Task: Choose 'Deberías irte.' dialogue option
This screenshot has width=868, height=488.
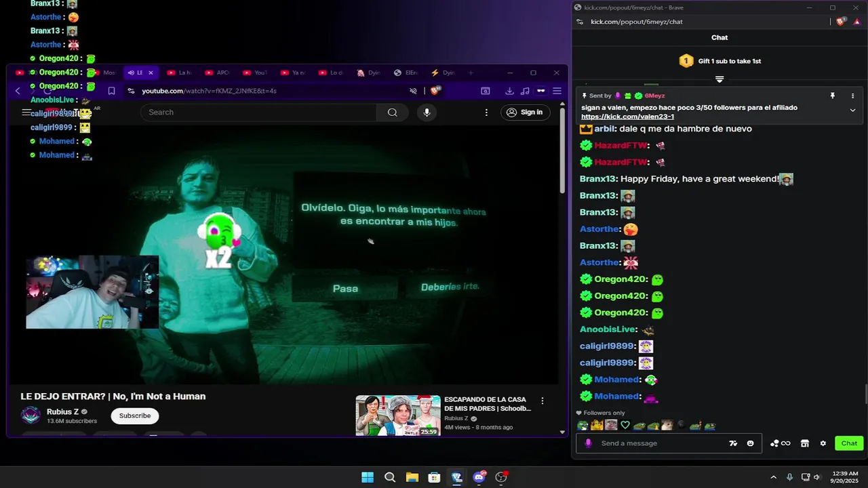Action: click(x=450, y=287)
